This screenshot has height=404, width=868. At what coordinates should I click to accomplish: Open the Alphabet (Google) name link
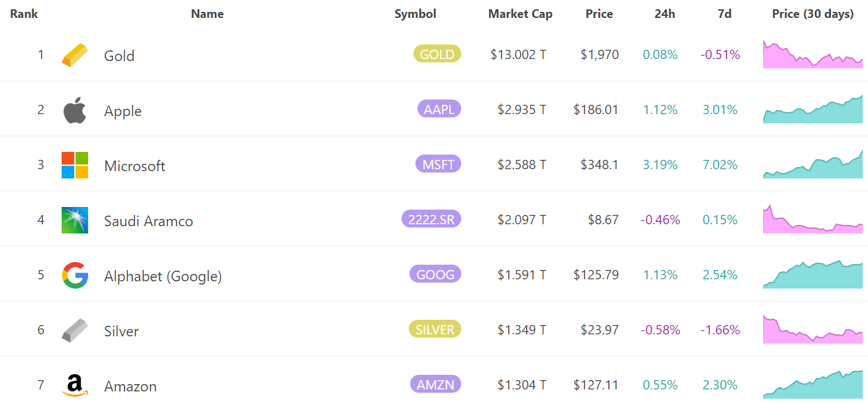pyautogui.click(x=163, y=276)
